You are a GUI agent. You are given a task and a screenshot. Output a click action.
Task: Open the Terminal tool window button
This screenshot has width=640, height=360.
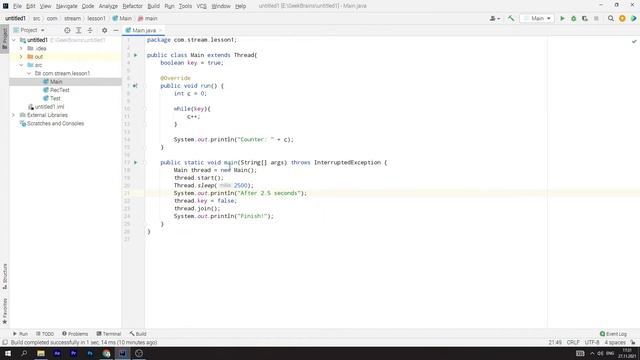point(109,334)
